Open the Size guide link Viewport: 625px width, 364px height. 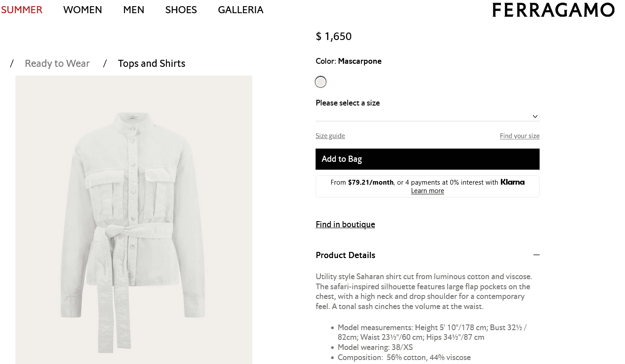point(330,136)
